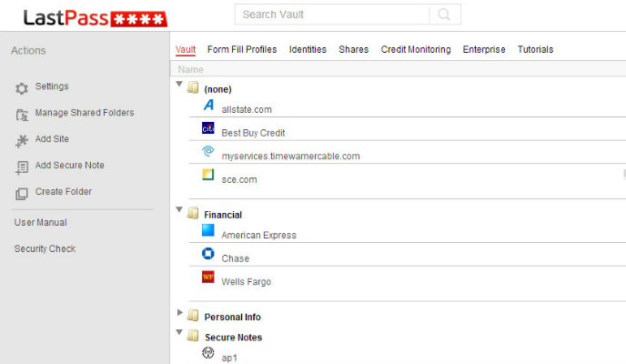Click the Time Warner Cable site icon

(x=208, y=151)
